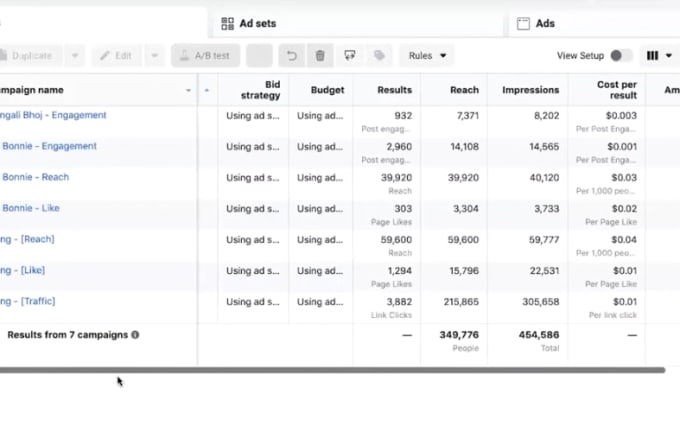Image resolution: width=680 pixels, height=425 pixels.
Task: Sort by Impressions column header
Action: [528, 90]
